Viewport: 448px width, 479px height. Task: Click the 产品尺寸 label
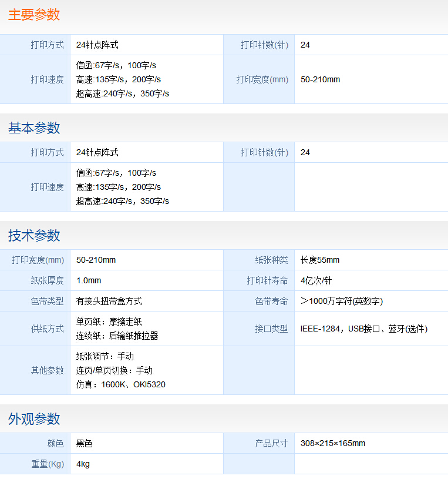[271, 443]
